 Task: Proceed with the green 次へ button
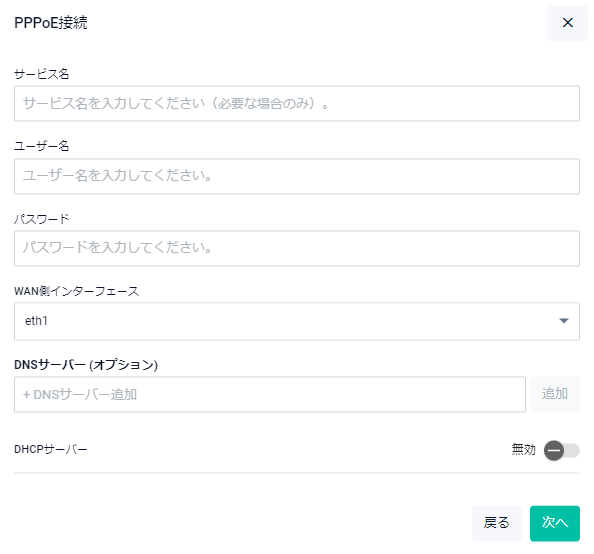point(555,523)
